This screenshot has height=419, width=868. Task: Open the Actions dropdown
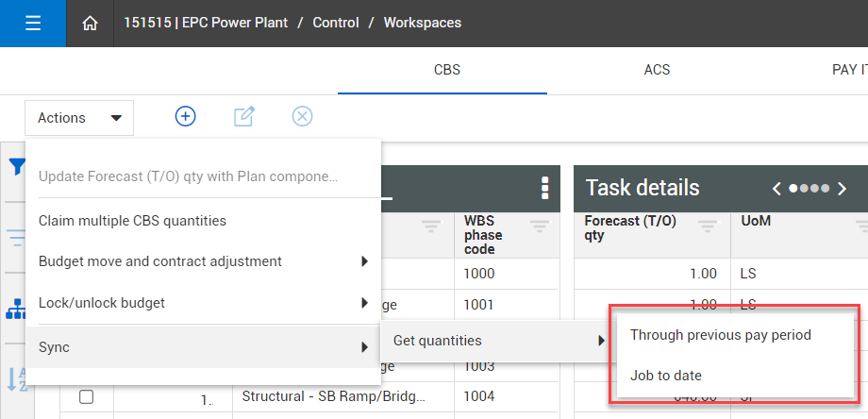click(79, 118)
